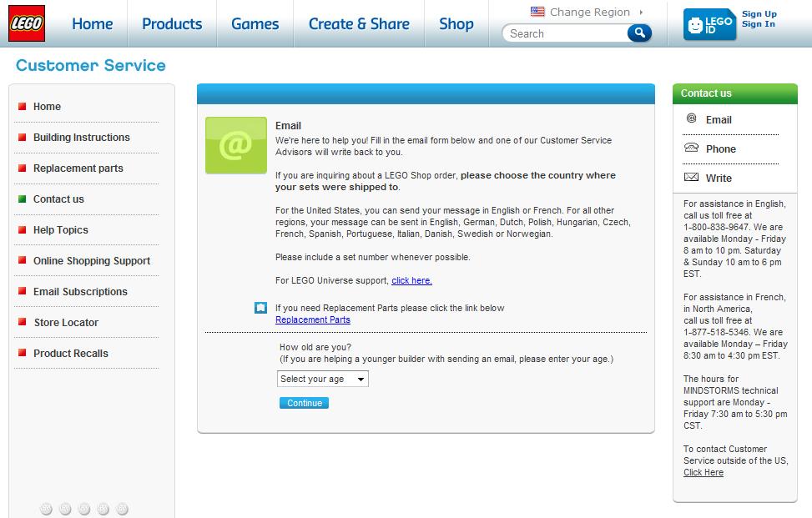The height and width of the screenshot is (518, 812).
Task: Click the Contact us Email @ icon
Action: [x=691, y=118]
